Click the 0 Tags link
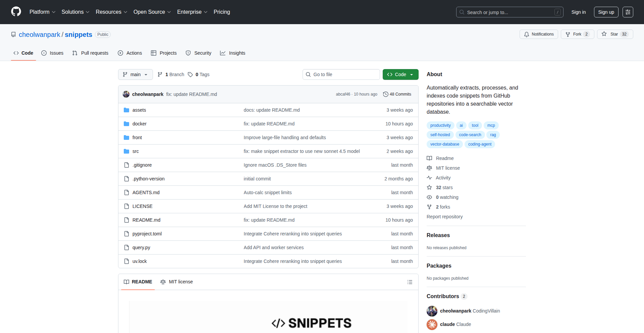 click(x=199, y=74)
